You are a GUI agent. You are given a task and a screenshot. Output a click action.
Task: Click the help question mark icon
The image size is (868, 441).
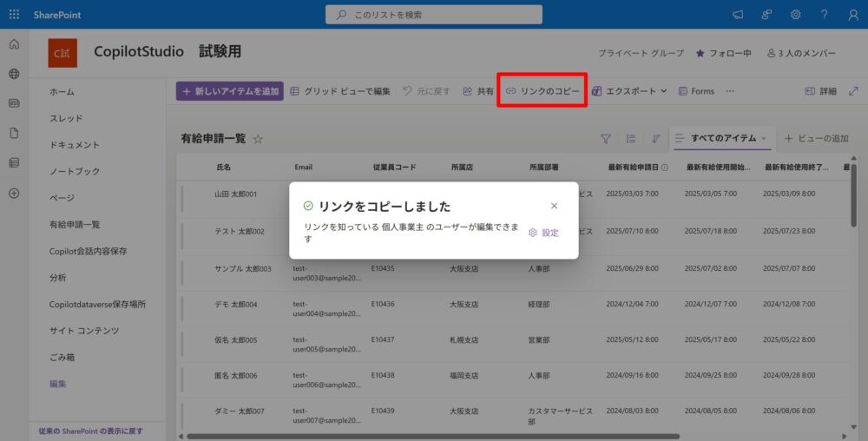pos(824,15)
